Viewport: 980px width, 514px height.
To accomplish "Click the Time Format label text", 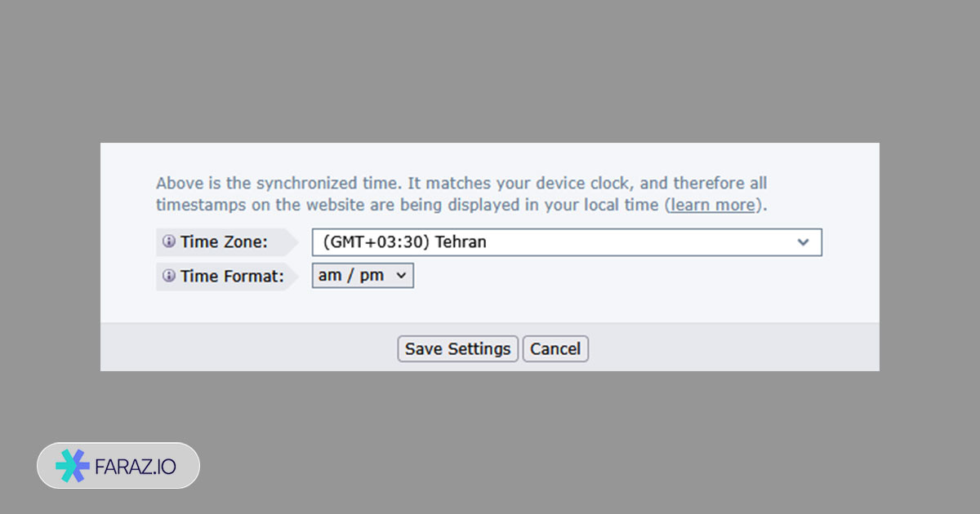I will pos(232,277).
